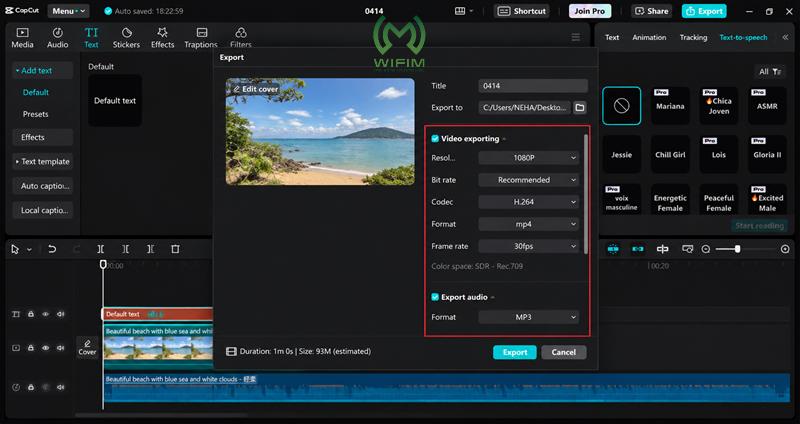Open the Codec dropdown showing H.264
Image resolution: width=800 pixels, height=424 pixels.
click(x=529, y=202)
